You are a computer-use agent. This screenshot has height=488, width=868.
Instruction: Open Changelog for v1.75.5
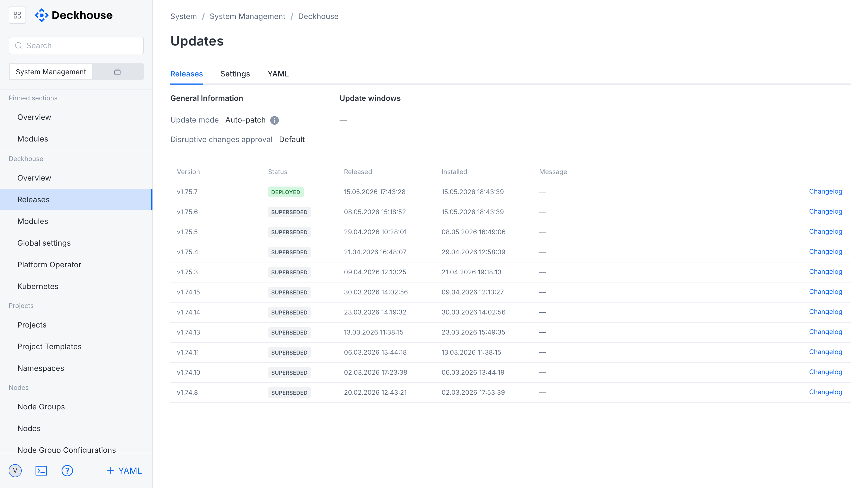pos(825,231)
